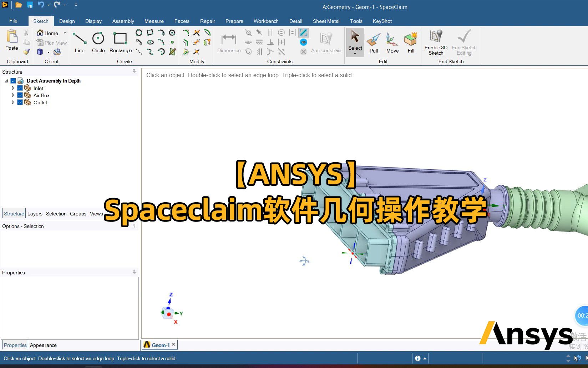Uncheck the Air Box visibility checkbox

click(x=20, y=95)
